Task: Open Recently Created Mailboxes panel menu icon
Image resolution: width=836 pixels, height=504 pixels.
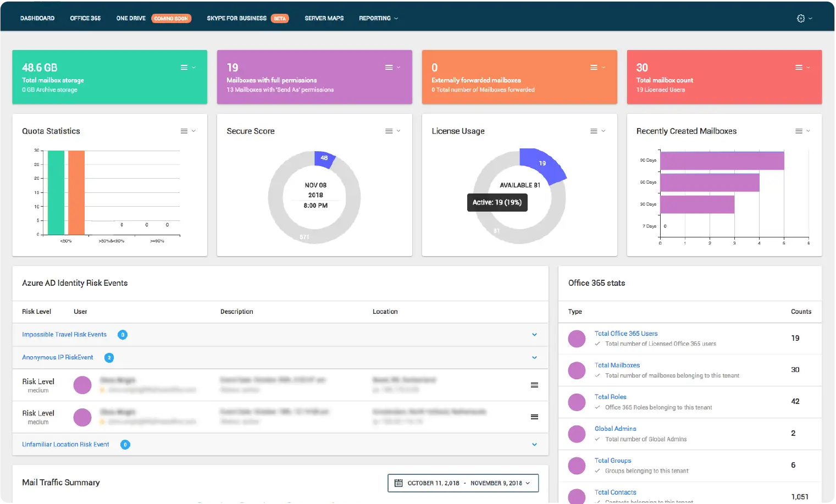Action: click(799, 131)
